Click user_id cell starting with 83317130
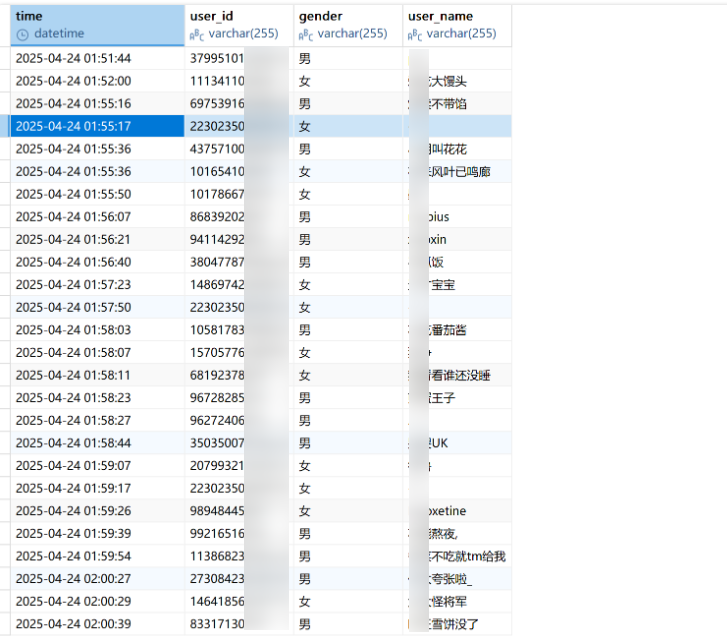This screenshot has width=727, height=636. click(217, 624)
